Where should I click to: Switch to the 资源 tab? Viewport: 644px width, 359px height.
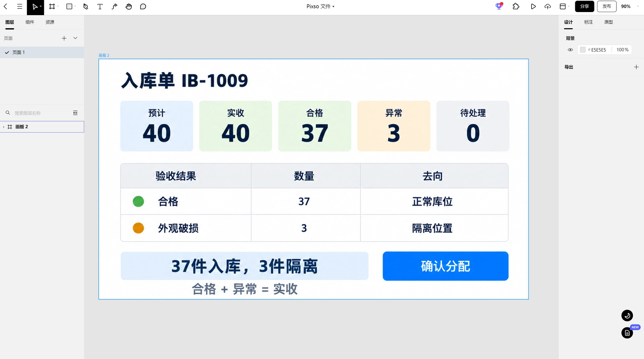[x=50, y=22]
